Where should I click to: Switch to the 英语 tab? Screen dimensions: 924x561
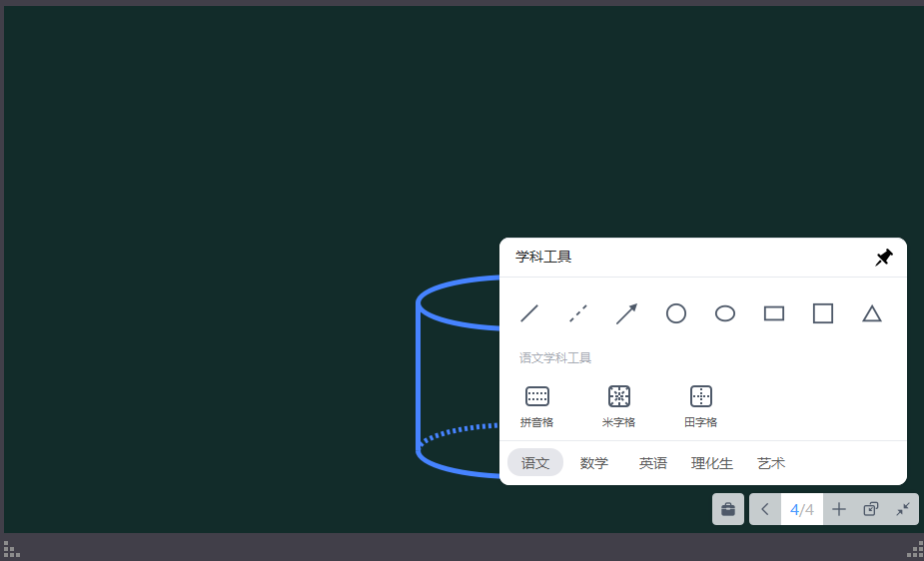tap(653, 463)
